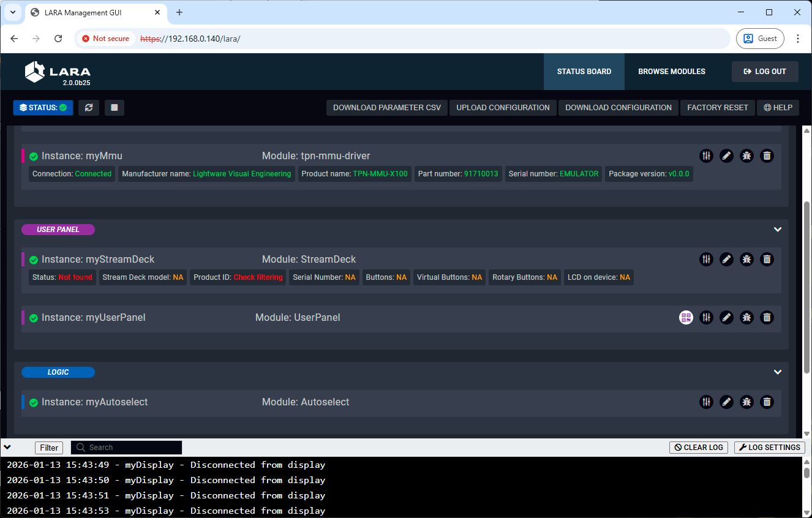The height and width of the screenshot is (518, 812).
Task: Click the refresh icon next to STATUS
Action: [89, 108]
